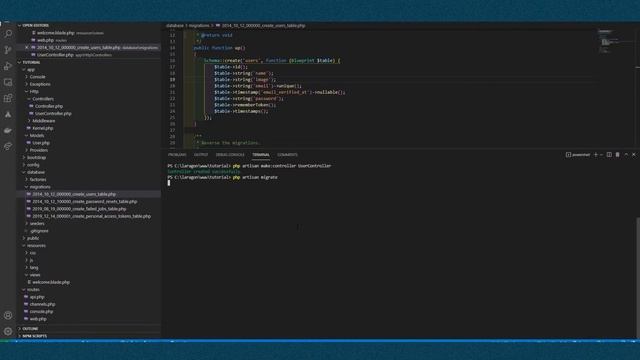
Task: Open the Manage gear icon
Action: coord(8,331)
